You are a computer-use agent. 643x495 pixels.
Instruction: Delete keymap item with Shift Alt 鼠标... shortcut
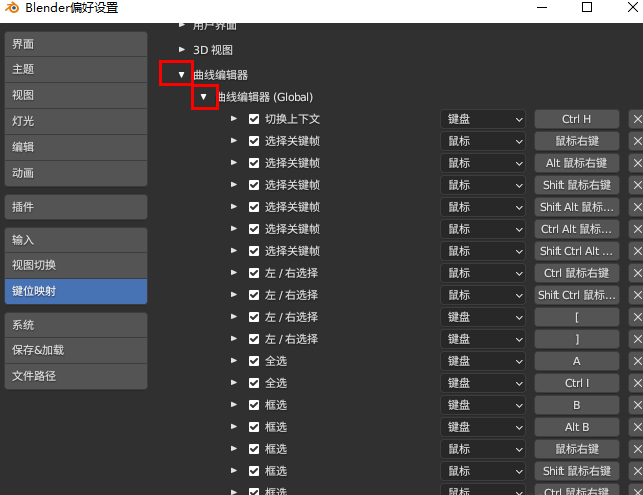point(637,207)
